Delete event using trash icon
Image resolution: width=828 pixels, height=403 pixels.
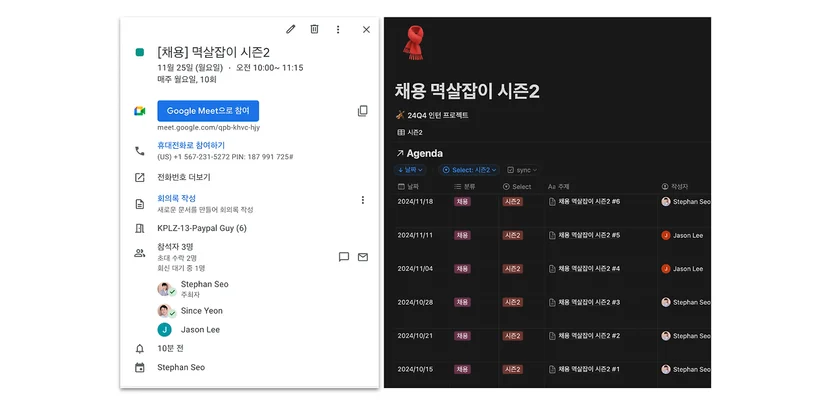click(314, 29)
